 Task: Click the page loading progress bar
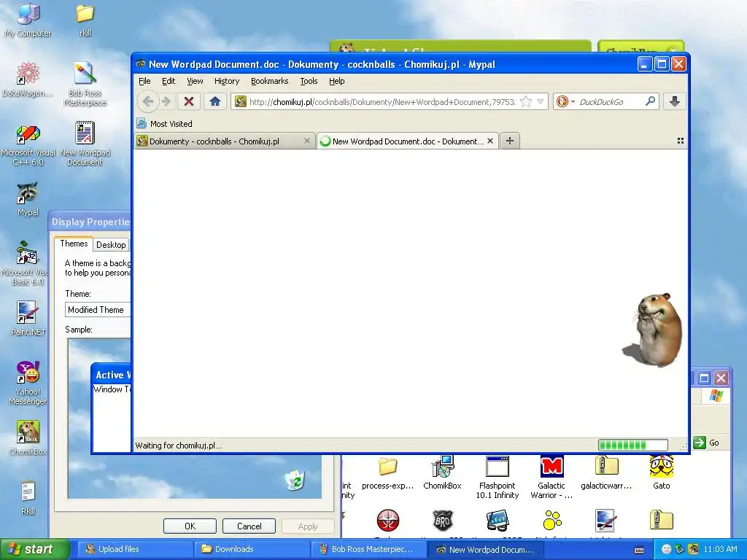(633, 446)
